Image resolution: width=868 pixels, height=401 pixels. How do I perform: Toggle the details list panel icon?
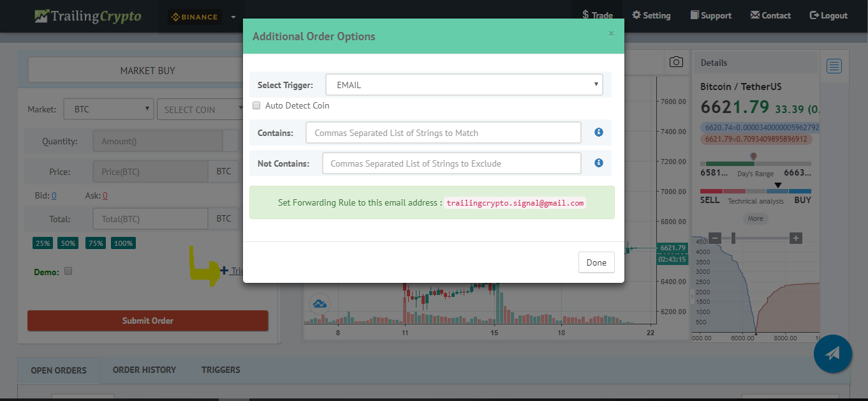834,66
